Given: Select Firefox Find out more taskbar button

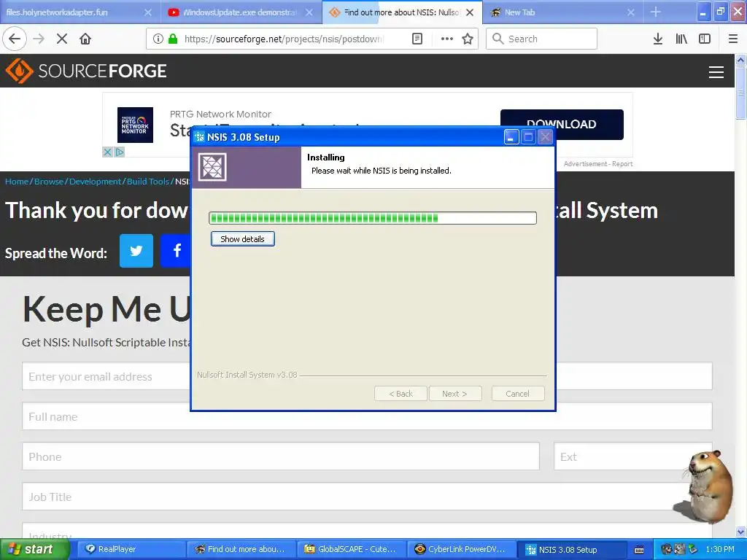Looking at the screenshot, I should pyautogui.click(x=241, y=549).
